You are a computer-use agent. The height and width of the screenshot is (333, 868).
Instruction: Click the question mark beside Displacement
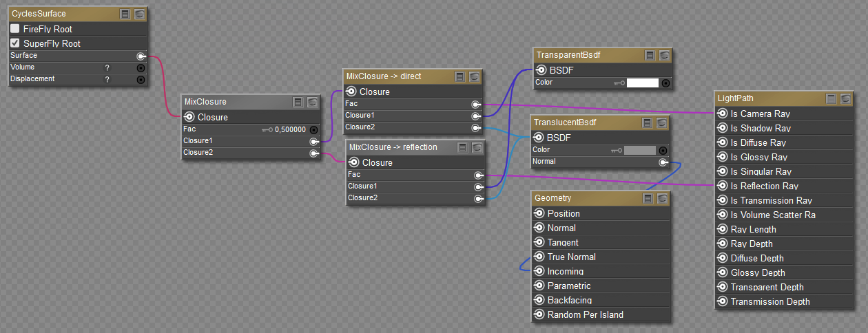(107, 79)
